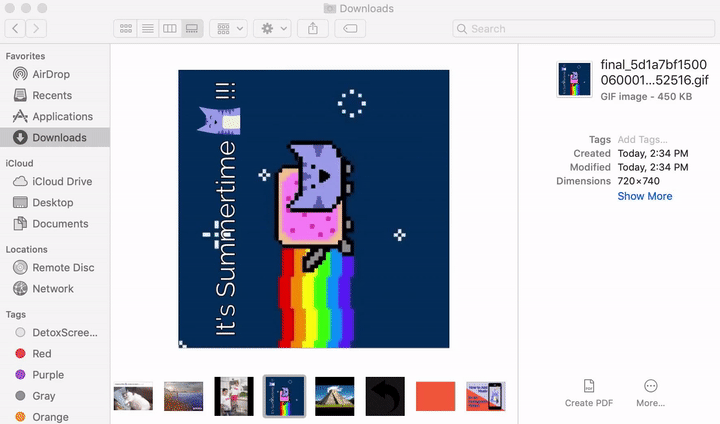This screenshot has height=424, width=720.
Task: Go forward with the toolbar forward arrow
Action: tap(37, 29)
